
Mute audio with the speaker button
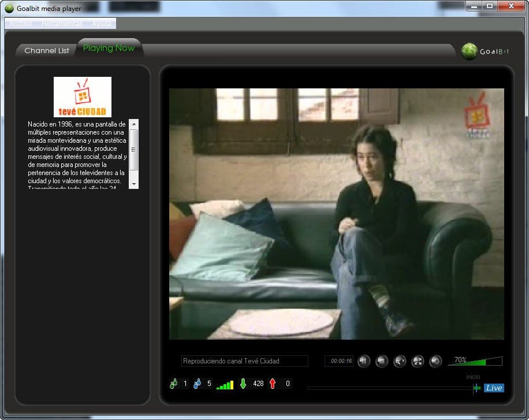pos(435,361)
